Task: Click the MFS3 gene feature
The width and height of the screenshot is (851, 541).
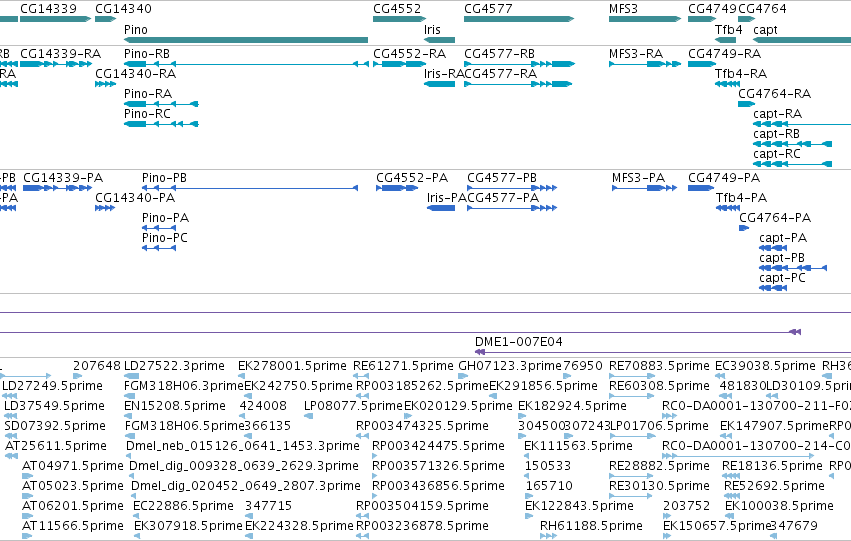Action: click(x=645, y=19)
